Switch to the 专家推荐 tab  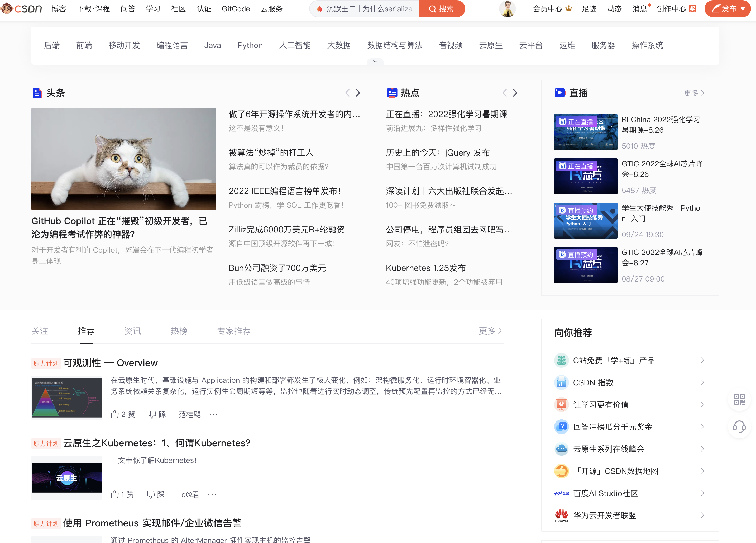(234, 331)
